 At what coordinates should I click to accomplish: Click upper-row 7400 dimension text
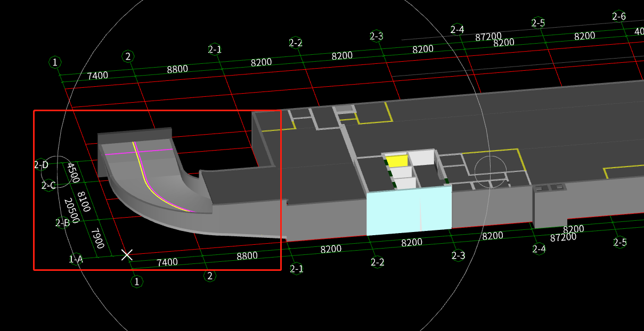pos(97,76)
